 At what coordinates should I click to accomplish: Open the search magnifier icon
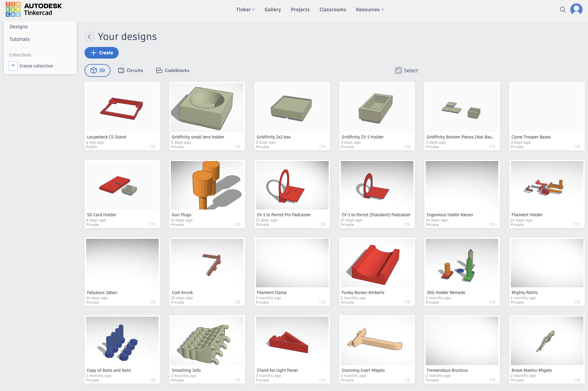pos(563,10)
